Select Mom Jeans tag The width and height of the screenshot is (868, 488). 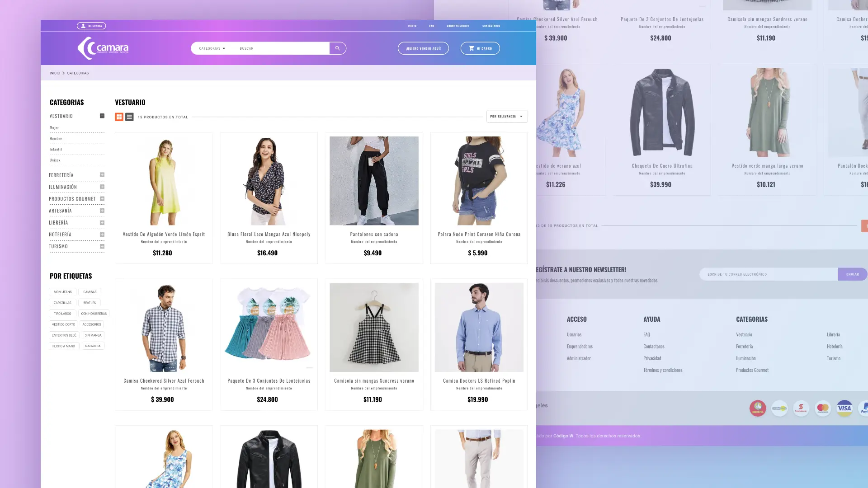(x=63, y=292)
